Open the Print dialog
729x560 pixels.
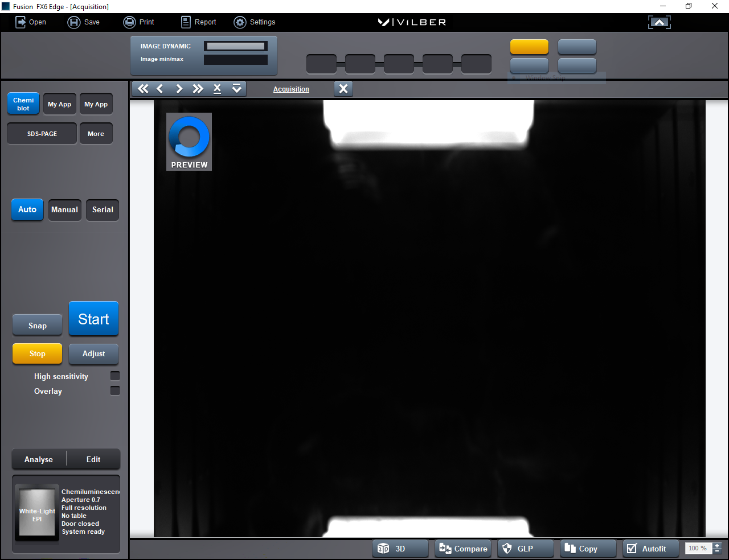(x=138, y=22)
